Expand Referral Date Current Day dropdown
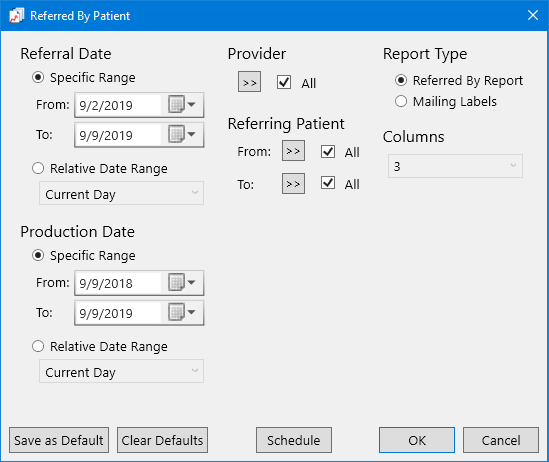The height and width of the screenshot is (462, 549). pos(121,193)
